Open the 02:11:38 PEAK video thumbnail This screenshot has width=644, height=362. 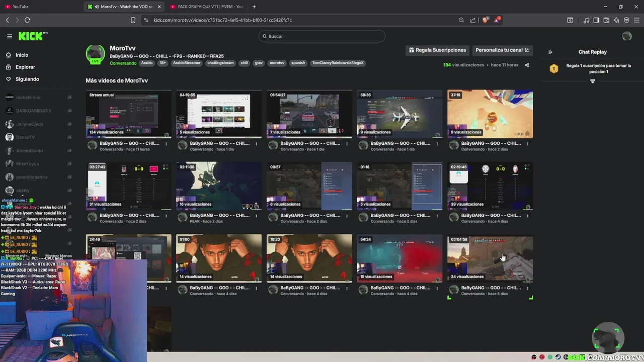pyautogui.click(x=219, y=186)
